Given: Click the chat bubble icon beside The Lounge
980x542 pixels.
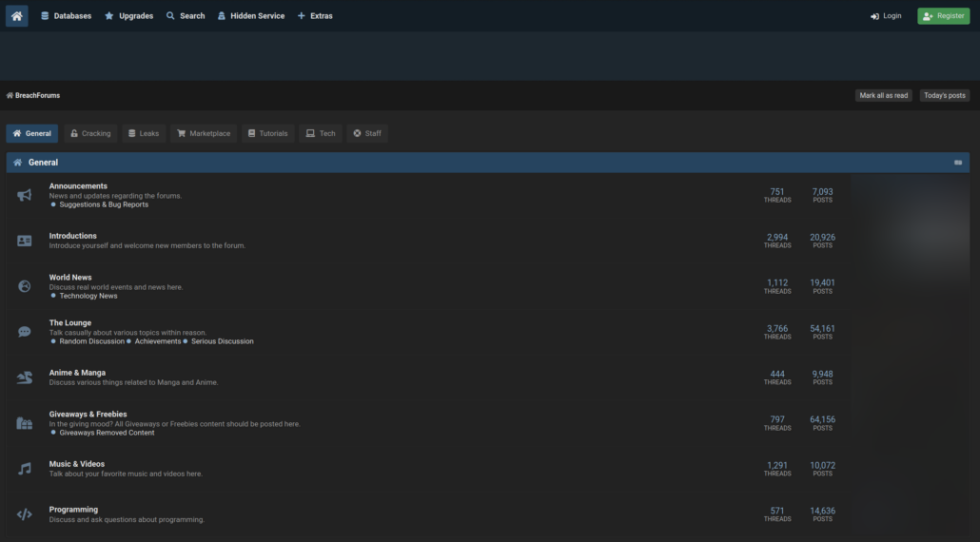Looking at the screenshot, I should (x=25, y=332).
